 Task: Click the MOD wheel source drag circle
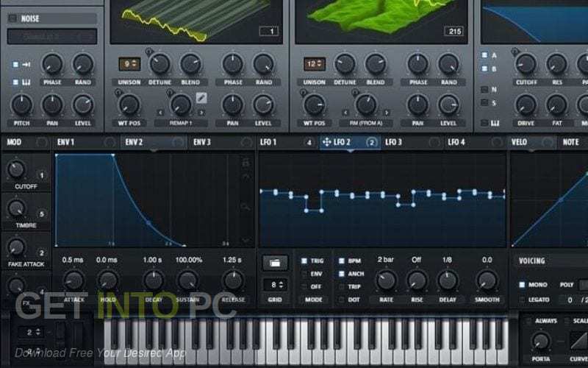click(x=42, y=142)
